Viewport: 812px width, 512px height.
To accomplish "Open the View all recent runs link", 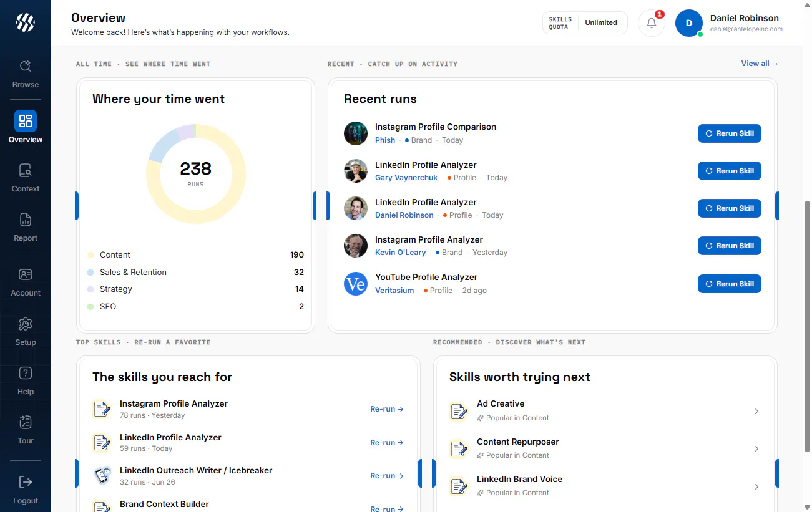I will pyautogui.click(x=760, y=64).
